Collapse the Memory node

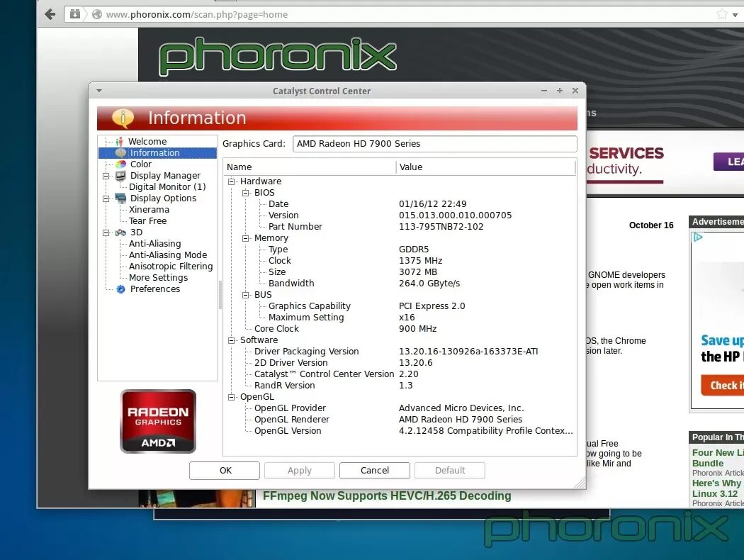click(246, 239)
